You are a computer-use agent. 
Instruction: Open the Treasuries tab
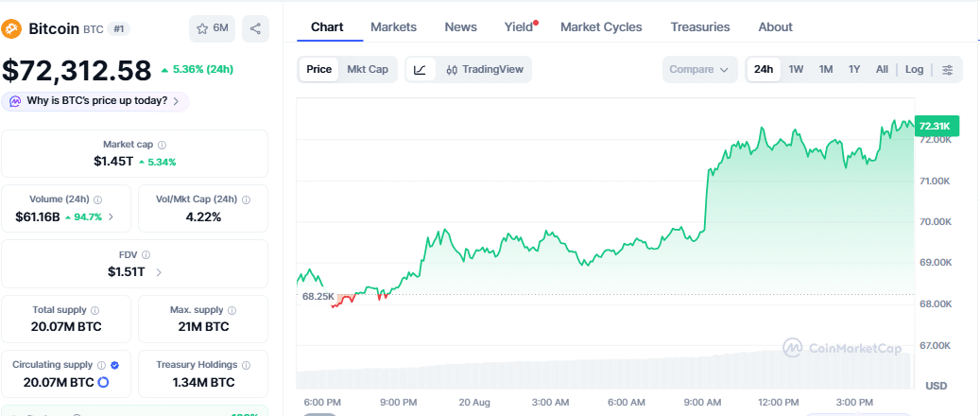700,26
